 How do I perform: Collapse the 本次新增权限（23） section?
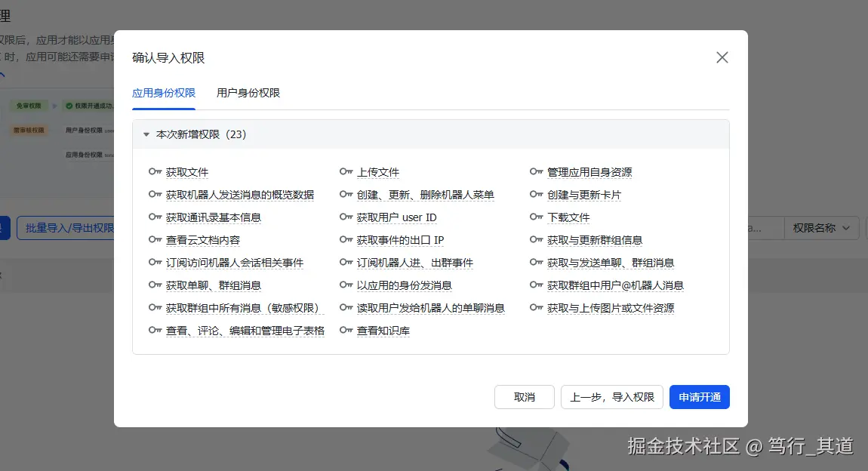point(146,134)
